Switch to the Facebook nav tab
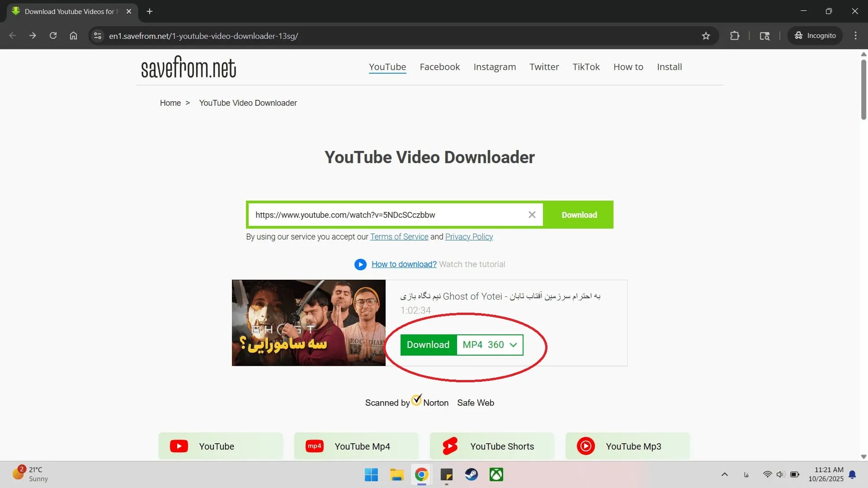Image resolution: width=868 pixels, height=488 pixels. (439, 67)
